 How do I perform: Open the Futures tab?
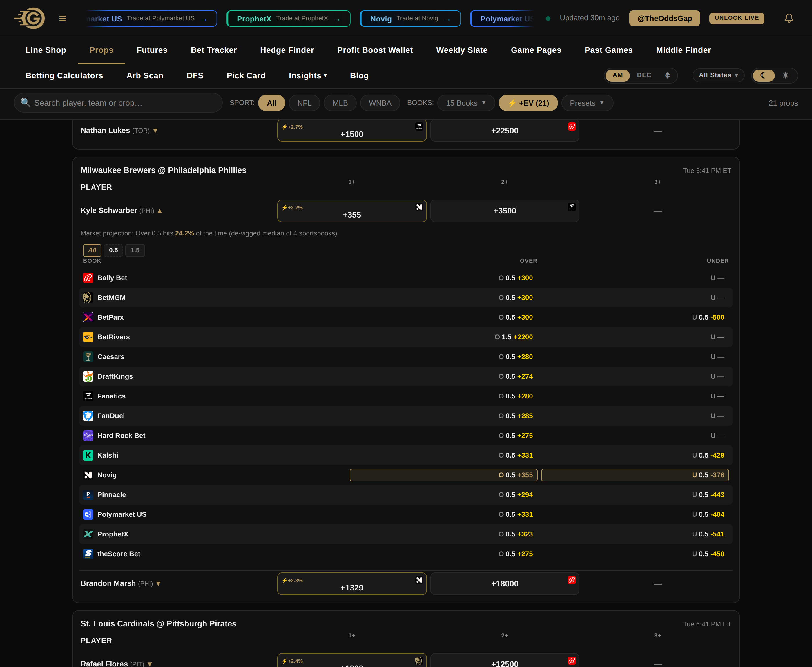(152, 50)
